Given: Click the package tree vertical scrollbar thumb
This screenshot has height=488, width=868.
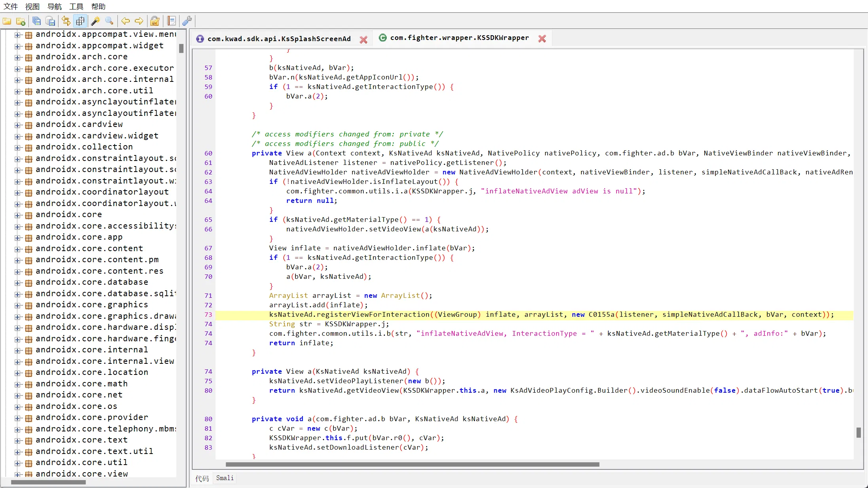Looking at the screenshot, I should pyautogui.click(x=182, y=49).
